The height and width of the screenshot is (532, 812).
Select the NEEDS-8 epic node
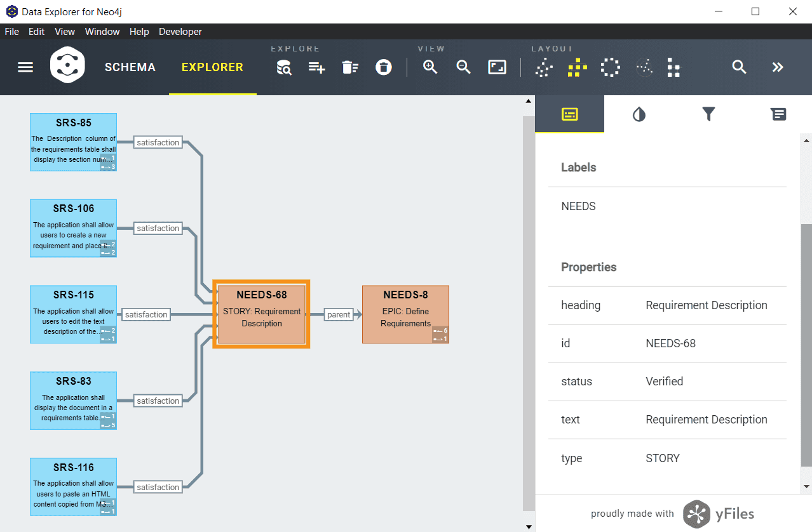click(x=405, y=314)
